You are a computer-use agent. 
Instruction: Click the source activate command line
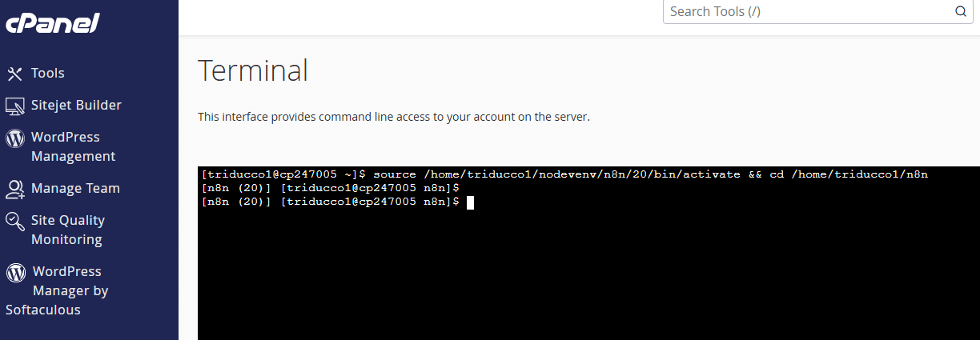564,174
